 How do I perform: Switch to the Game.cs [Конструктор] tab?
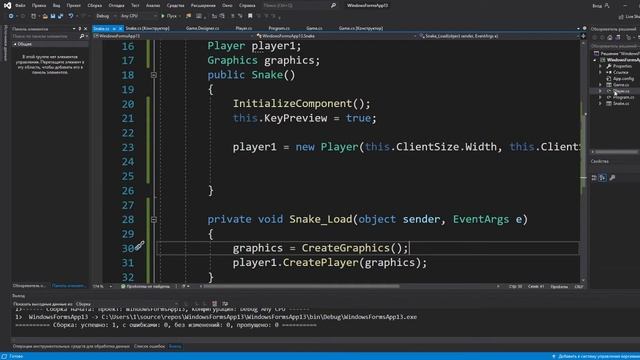pos(361,28)
